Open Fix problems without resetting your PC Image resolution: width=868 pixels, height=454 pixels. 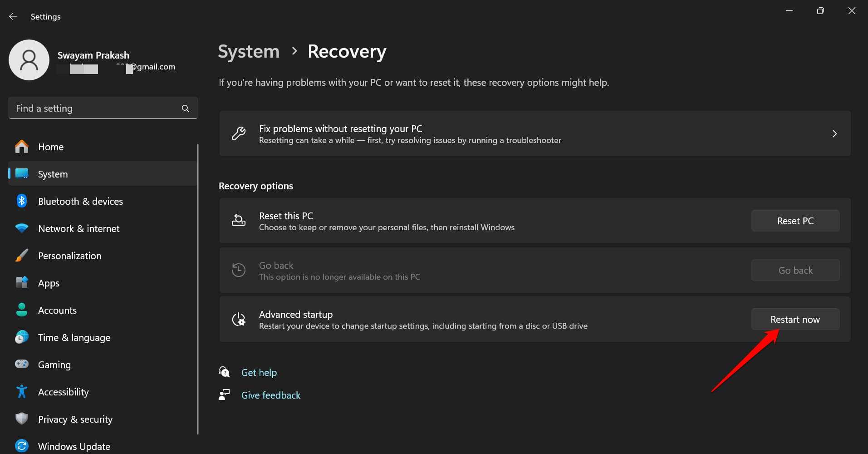[535, 133]
